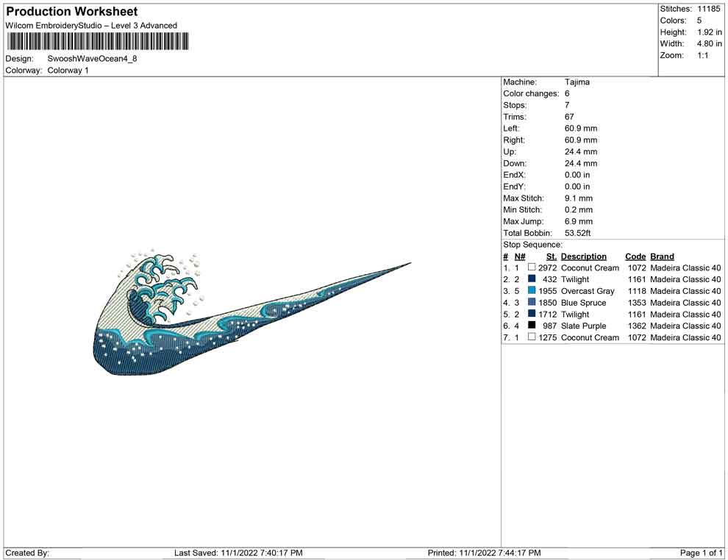Image resolution: width=728 pixels, height=560 pixels.
Task: Click the Down value 24.4 mm
Action: (x=581, y=163)
